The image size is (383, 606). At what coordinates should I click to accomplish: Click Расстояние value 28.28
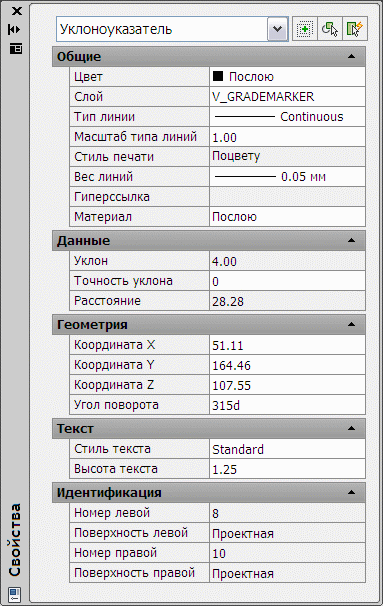pos(288,301)
